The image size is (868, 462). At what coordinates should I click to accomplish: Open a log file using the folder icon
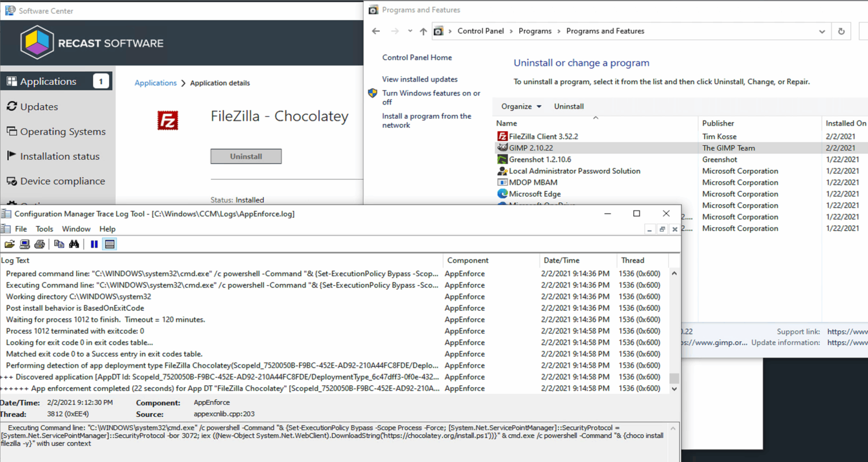coord(9,244)
